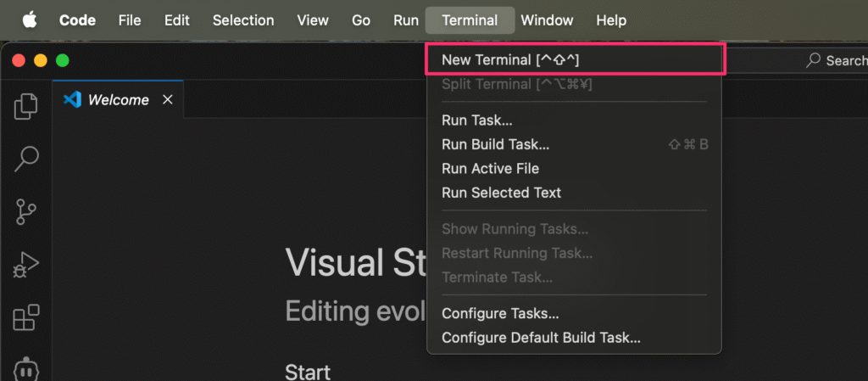Open the Window menu

click(x=547, y=20)
